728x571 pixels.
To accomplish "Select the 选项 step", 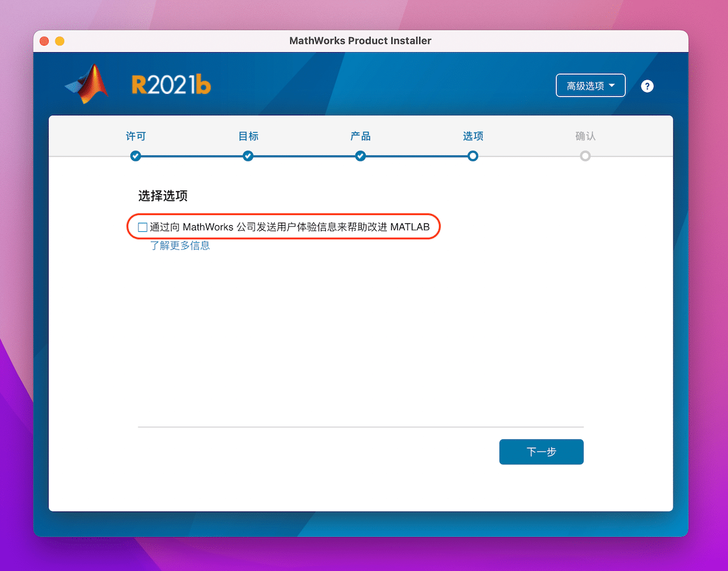I will point(473,136).
